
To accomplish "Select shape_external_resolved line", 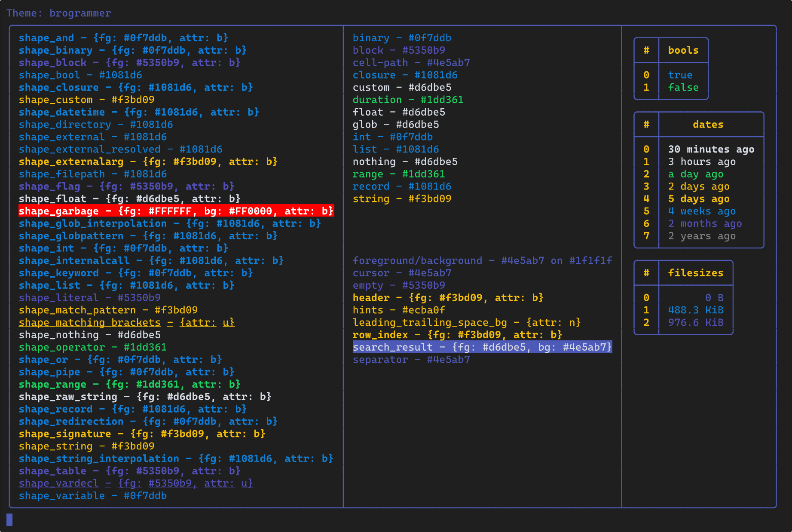I will 121,150.
